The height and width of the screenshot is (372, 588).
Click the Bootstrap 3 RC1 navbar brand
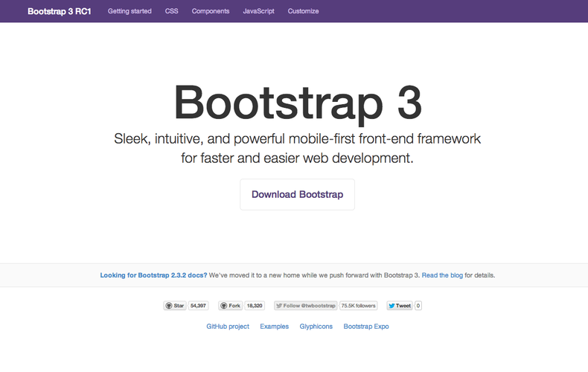coord(60,11)
